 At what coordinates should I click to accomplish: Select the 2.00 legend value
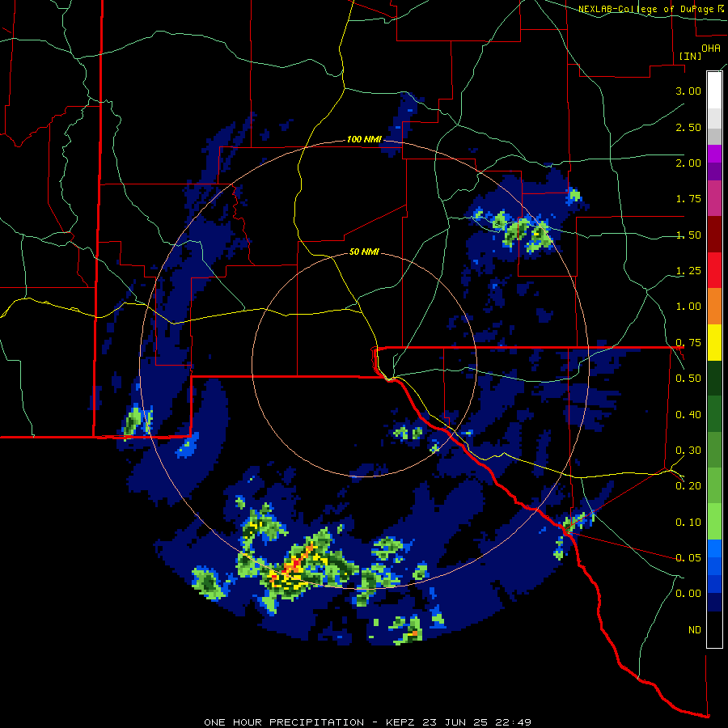(x=688, y=163)
